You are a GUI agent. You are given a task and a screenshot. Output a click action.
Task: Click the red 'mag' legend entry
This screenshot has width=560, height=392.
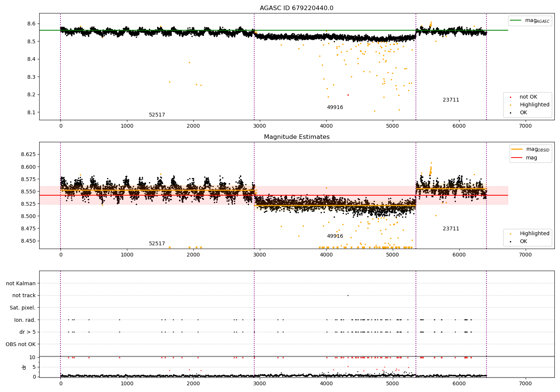point(525,158)
